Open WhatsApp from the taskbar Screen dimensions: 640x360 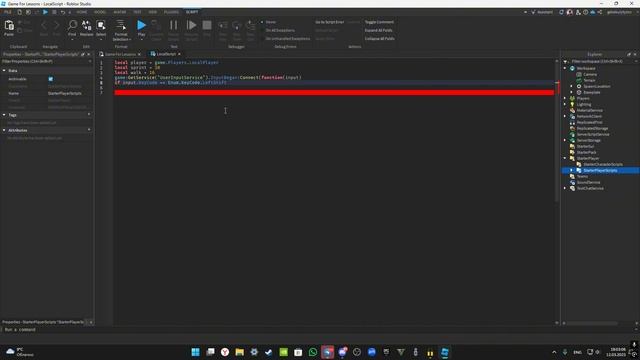313,352
